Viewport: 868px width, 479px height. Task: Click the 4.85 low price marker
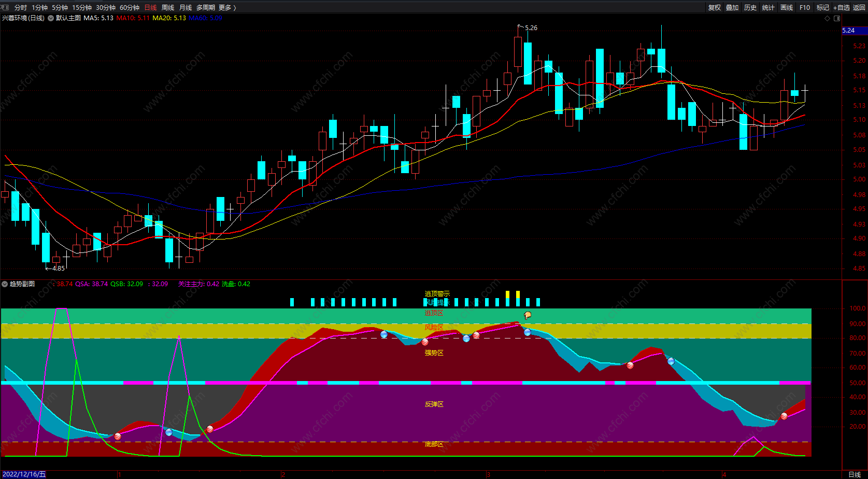[59, 269]
